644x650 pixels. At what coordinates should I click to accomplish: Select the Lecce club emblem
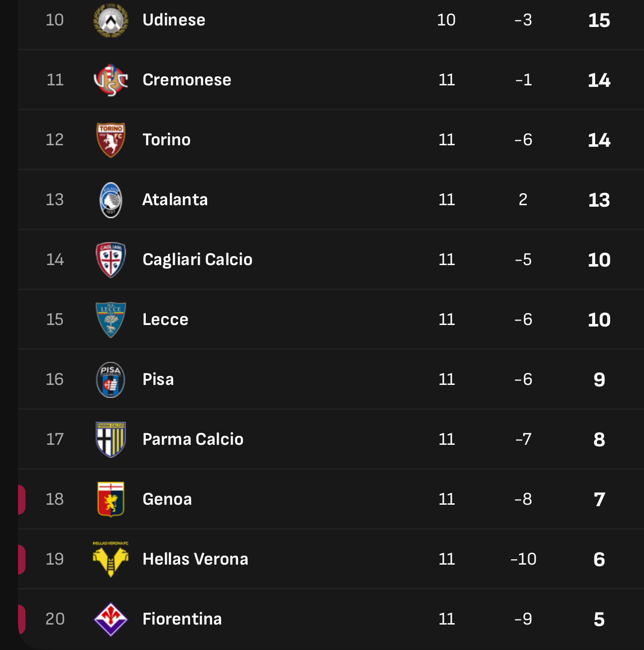tap(111, 319)
